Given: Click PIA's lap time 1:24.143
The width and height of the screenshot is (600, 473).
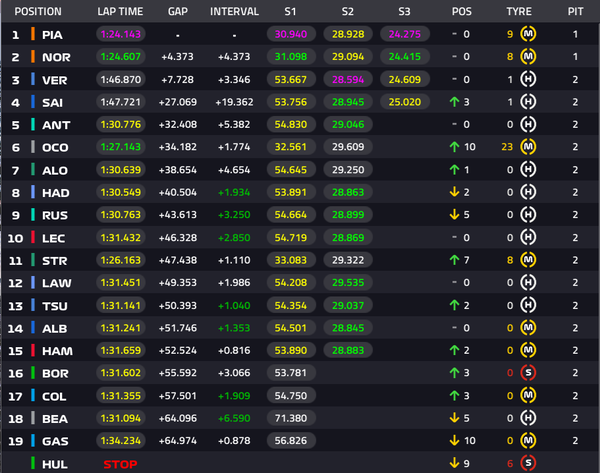Looking at the screenshot, I should tap(121, 34).
